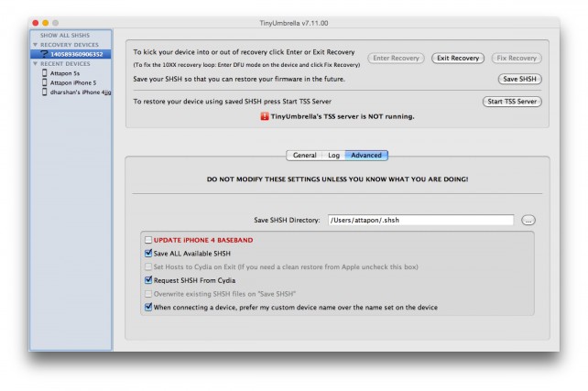Click dharshan's iPhone 4 phone icon
Image resolution: width=588 pixels, height=391 pixels.
click(44, 92)
